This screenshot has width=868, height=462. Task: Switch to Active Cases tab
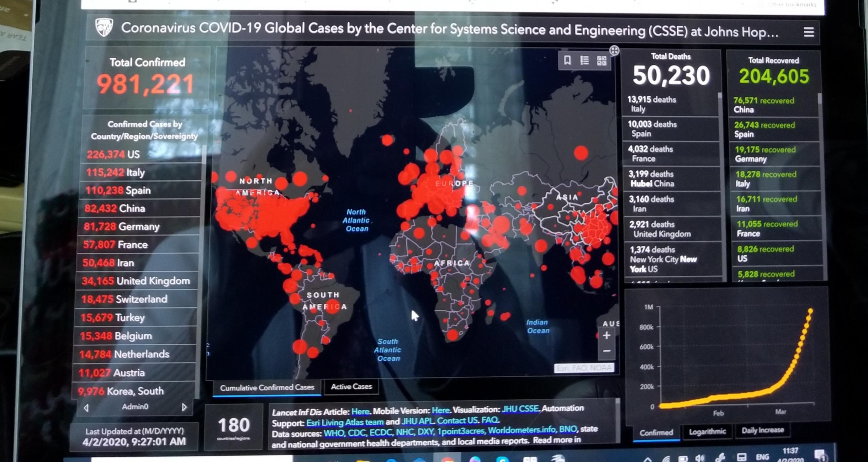(351, 387)
